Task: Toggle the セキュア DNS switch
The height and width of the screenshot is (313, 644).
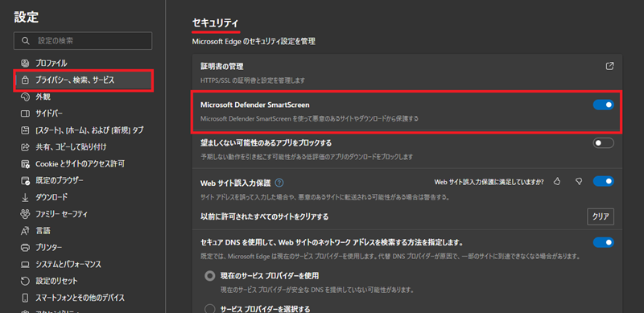Action: (603, 242)
